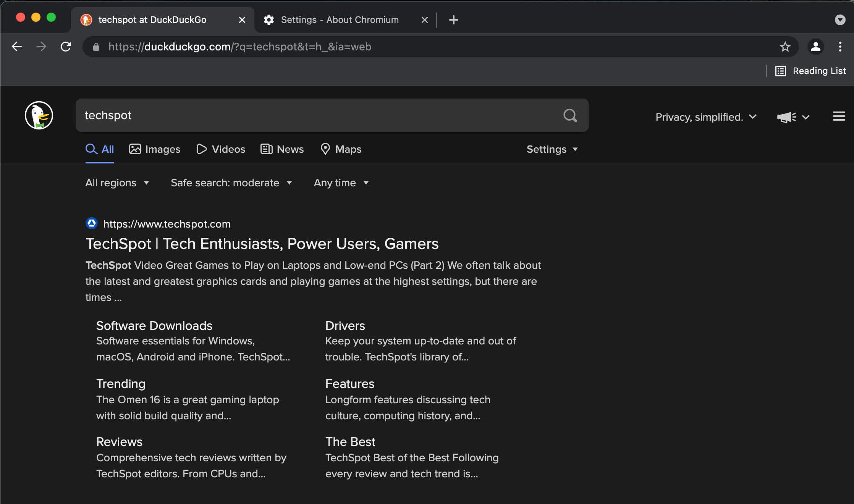Switch to Settings - About Chromium tab
Viewport: 854px width, 504px height.
click(x=339, y=20)
